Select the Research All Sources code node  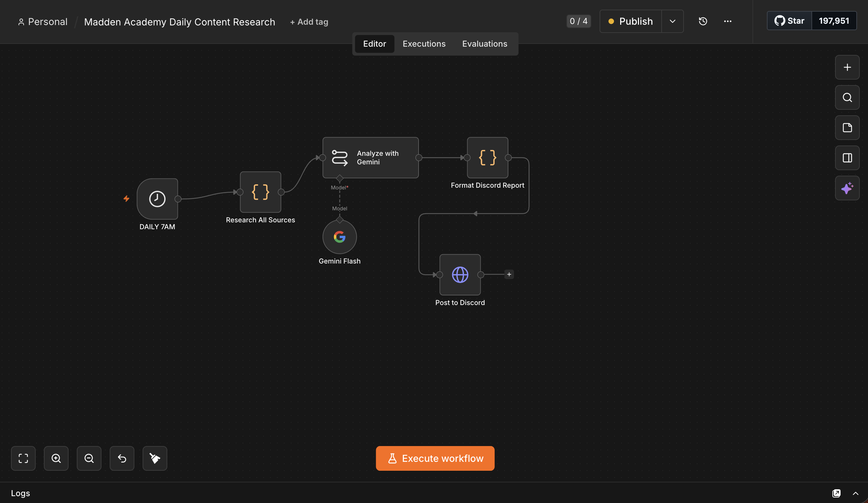(261, 192)
